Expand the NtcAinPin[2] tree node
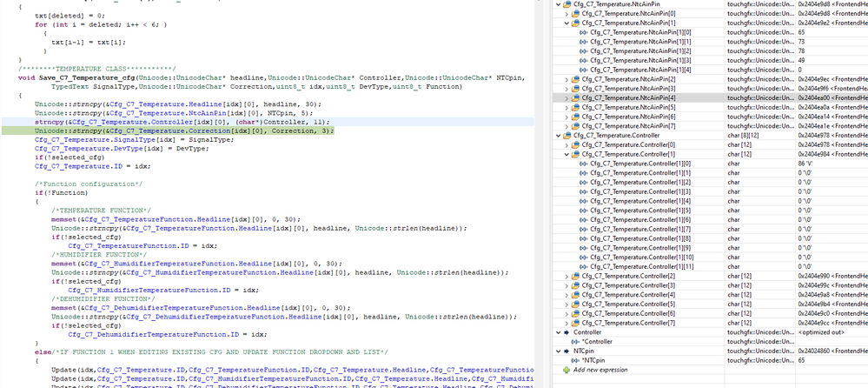868x388 pixels. click(x=567, y=79)
